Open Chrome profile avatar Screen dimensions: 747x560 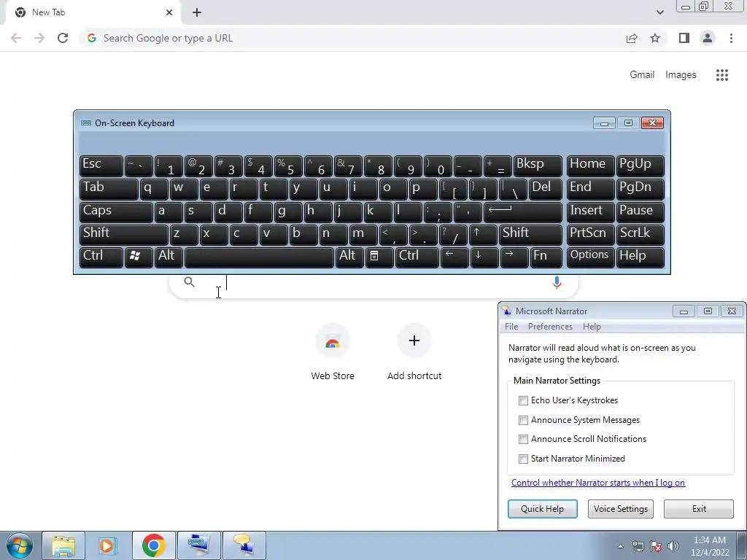tap(708, 38)
